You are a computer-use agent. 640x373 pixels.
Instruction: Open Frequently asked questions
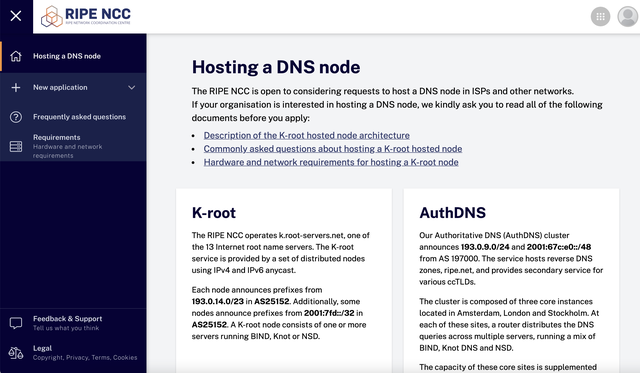(73, 117)
